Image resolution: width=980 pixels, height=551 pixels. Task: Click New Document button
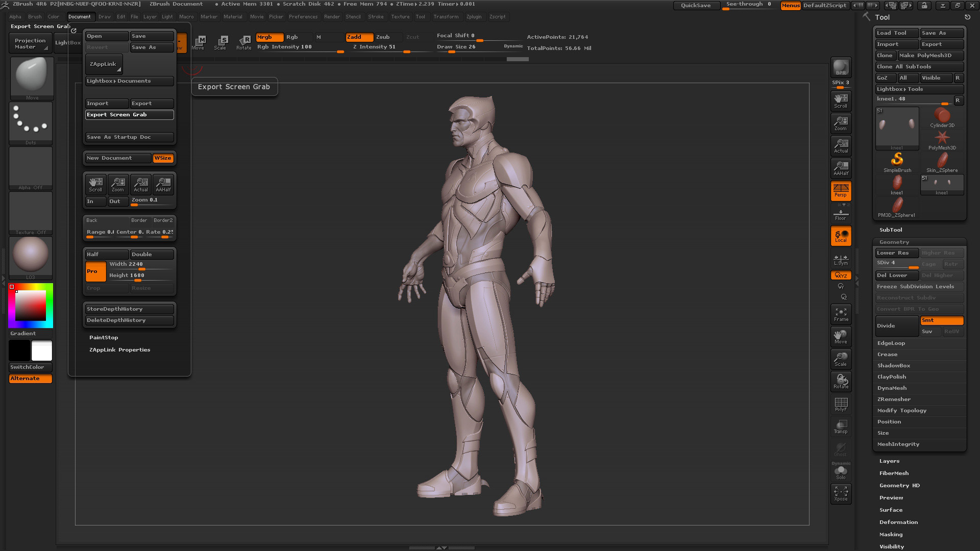(x=118, y=158)
